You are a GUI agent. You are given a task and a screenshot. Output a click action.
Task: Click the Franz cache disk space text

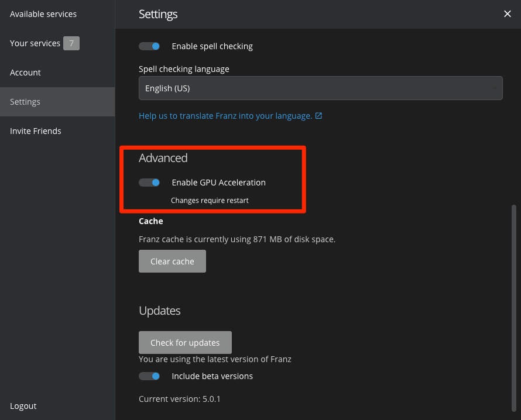click(237, 239)
